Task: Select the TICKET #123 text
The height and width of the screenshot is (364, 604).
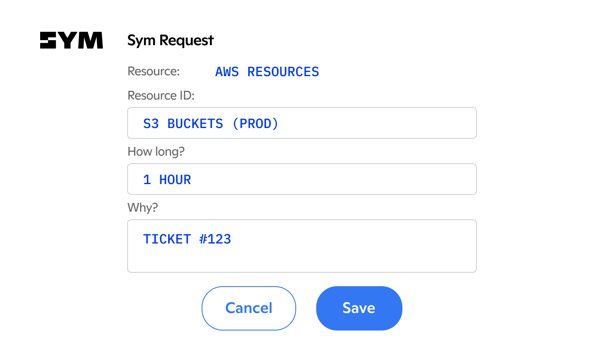Action: pyautogui.click(x=187, y=238)
